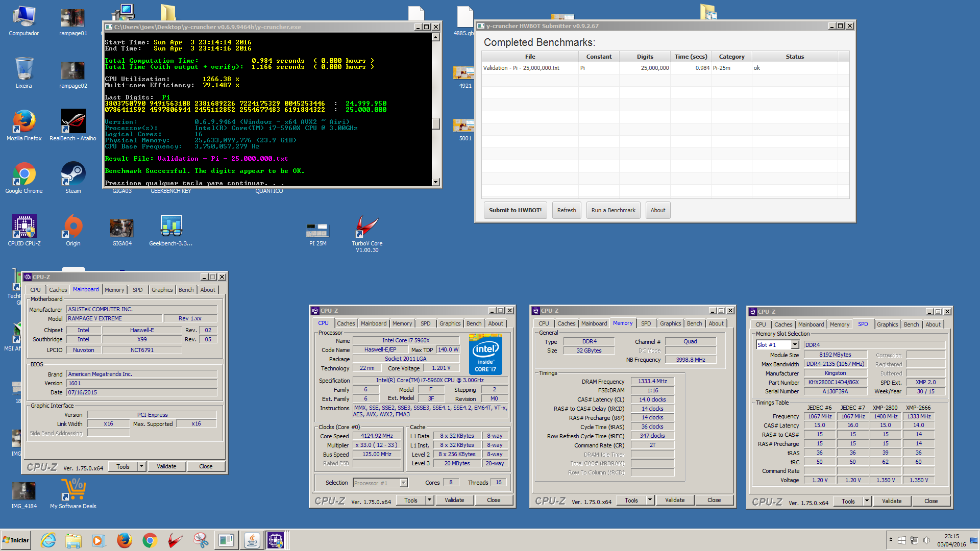Launch Mozilla Firefox from desktop
Screen dimensions: 980x551
(x=24, y=126)
